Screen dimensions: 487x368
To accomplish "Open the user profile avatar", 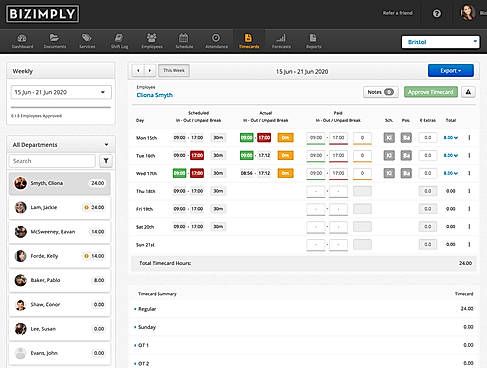I will [468, 13].
